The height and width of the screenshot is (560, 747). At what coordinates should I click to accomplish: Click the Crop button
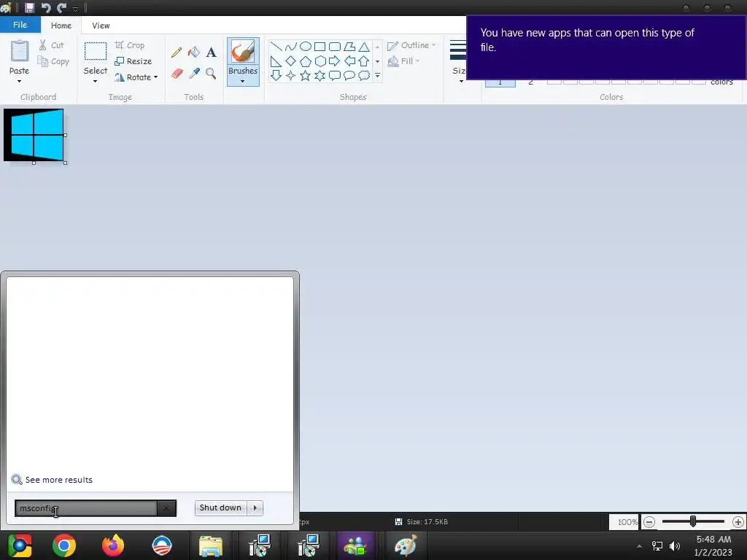pyautogui.click(x=130, y=45)
